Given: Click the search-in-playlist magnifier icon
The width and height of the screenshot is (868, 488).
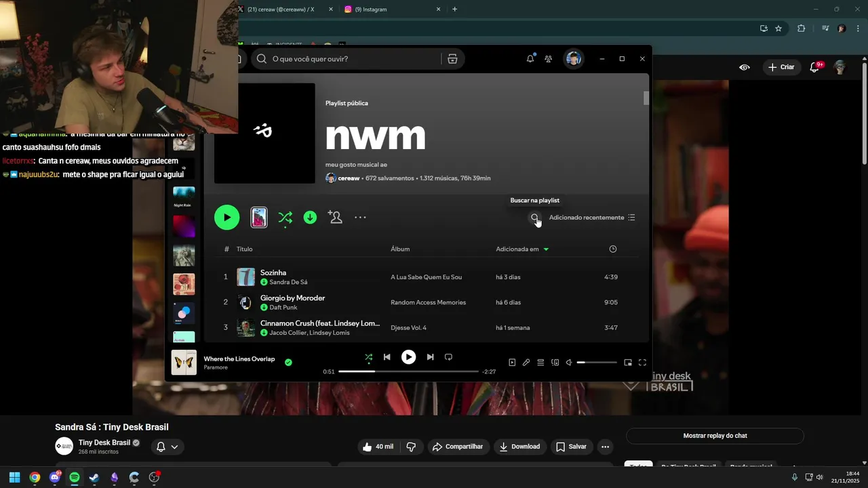Looking at the screenshot, I should 534,218.
